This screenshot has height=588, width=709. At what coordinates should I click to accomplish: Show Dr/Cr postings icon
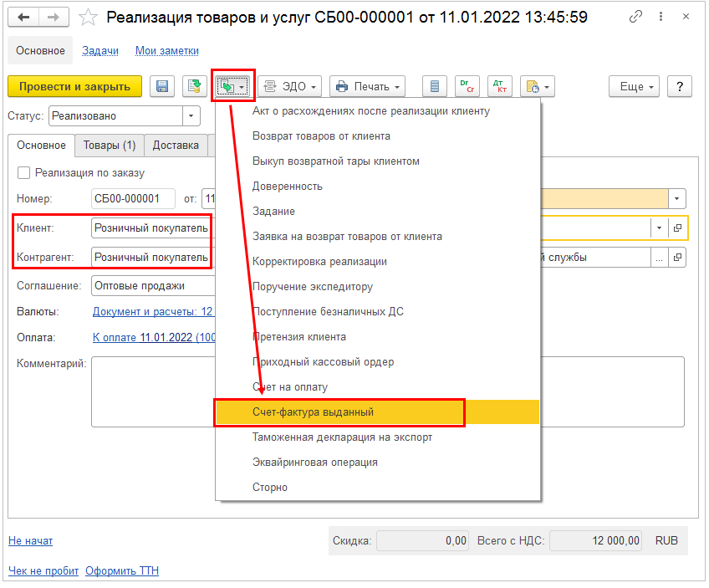click(x=467, y=86)
